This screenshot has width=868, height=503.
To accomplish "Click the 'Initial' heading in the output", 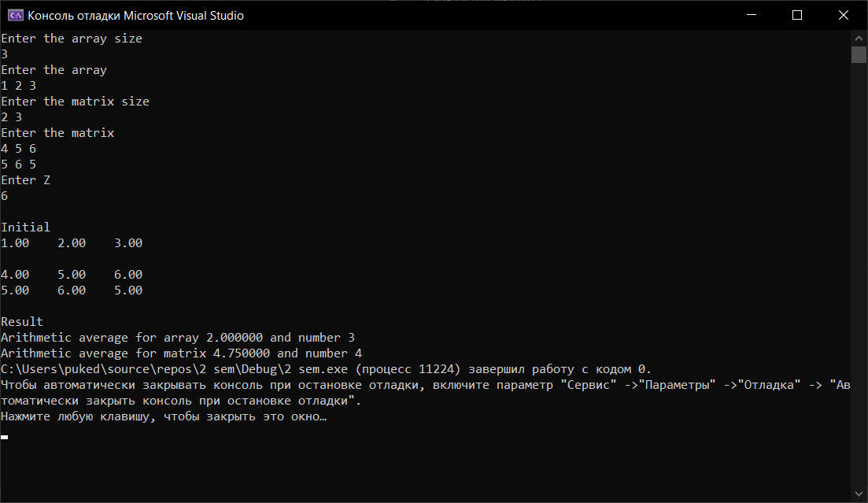I will (x=26, y=227).
